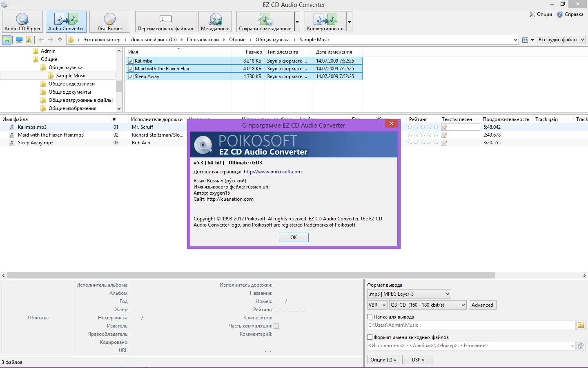
Task: Click Локальный диск (C:) breadcrumb
Action: pos(154,40)
